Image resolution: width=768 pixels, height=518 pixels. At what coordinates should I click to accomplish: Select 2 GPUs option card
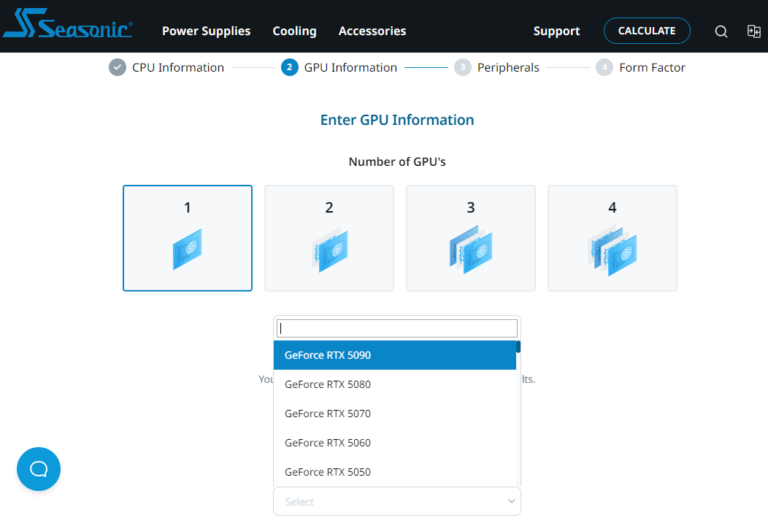(x=329, y=238)
